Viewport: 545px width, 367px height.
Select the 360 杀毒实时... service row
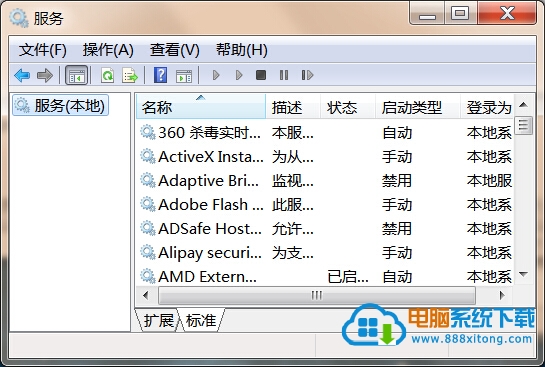325,132
